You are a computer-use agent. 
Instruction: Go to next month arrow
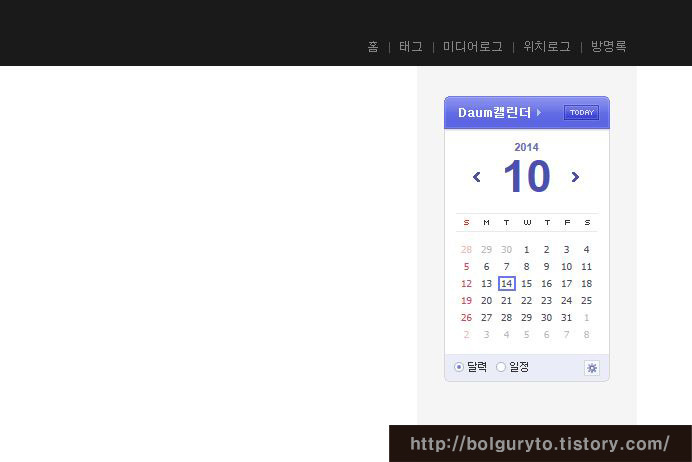[575, 177]
